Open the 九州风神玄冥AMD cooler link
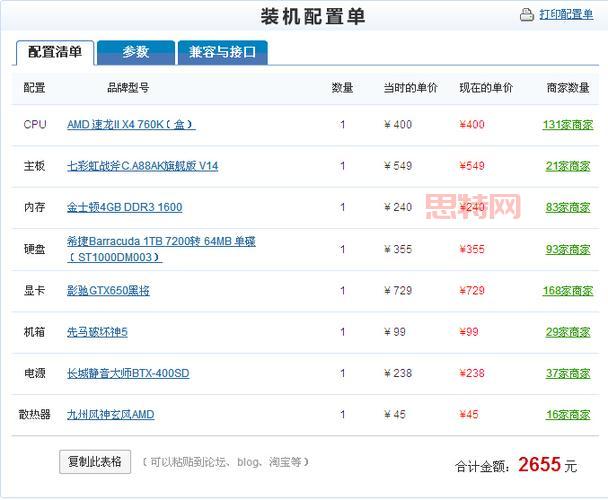 (x=110, y=415)
